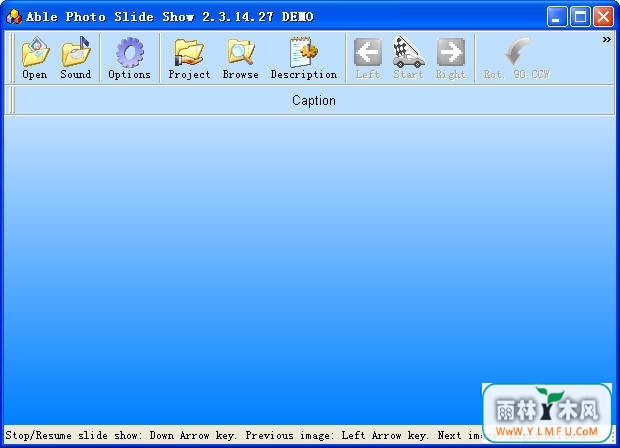
Task: Click the Caption toolbar grip handle
Action: click(11, 101)
